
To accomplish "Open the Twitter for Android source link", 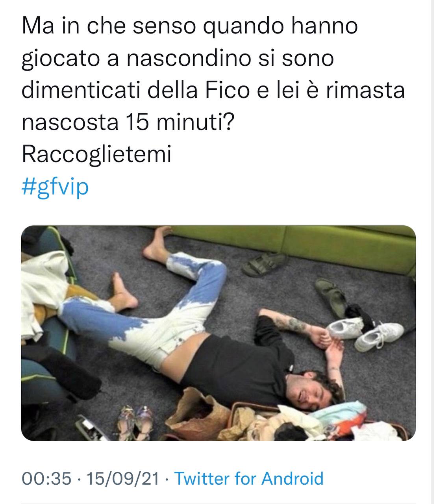I will (249, 478).
